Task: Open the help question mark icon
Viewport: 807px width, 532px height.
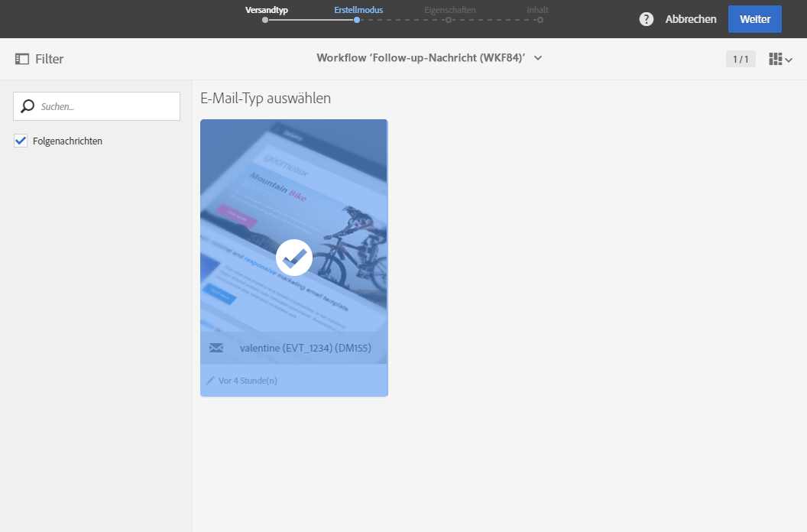Action: coord(646,19)
